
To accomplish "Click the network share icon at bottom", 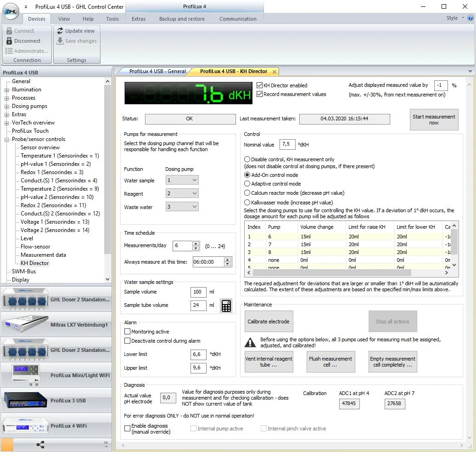I will tap(40, 445).
